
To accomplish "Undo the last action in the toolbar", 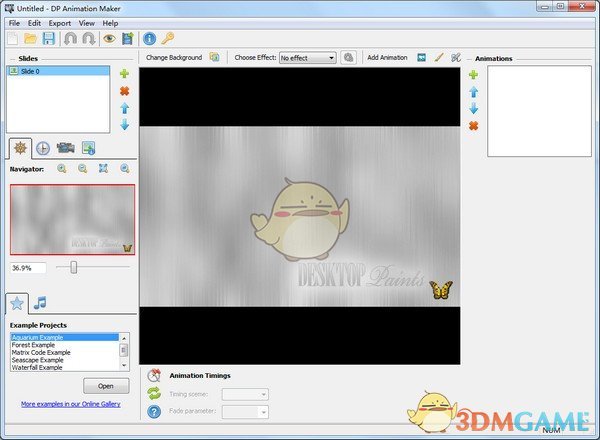I will pyautogui.click(x=70, y=39).
